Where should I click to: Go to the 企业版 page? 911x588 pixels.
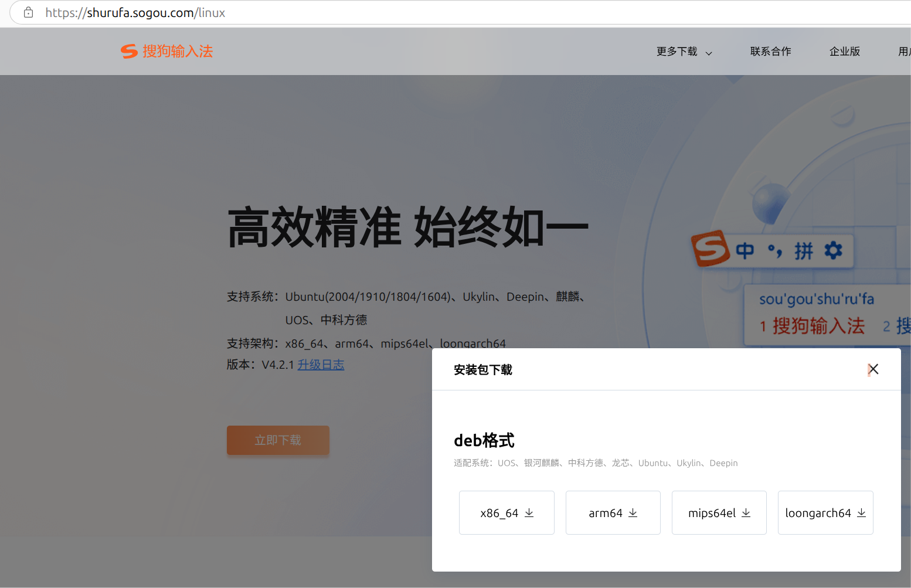pos(844,52)
